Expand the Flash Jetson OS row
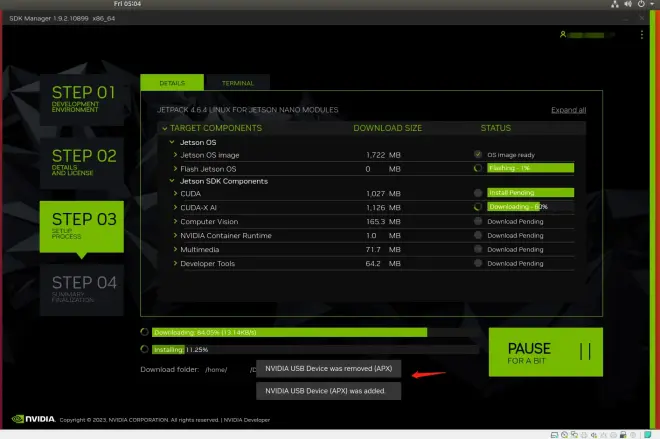The image size is (660, 439). click(175, 169)
